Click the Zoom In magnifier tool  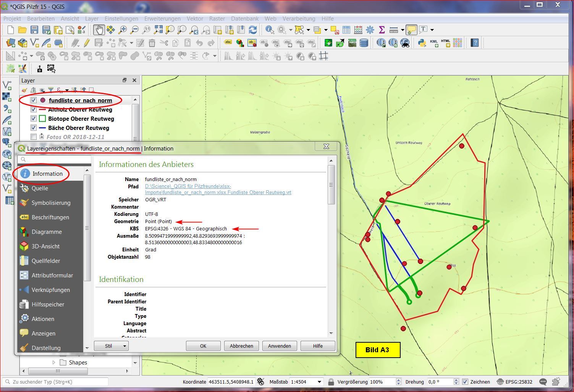point(123,30)
